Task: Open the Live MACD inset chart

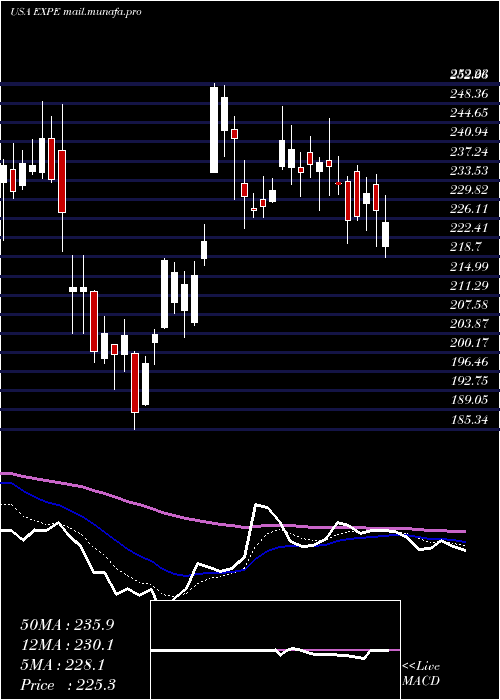Action: tap(275, 650)
